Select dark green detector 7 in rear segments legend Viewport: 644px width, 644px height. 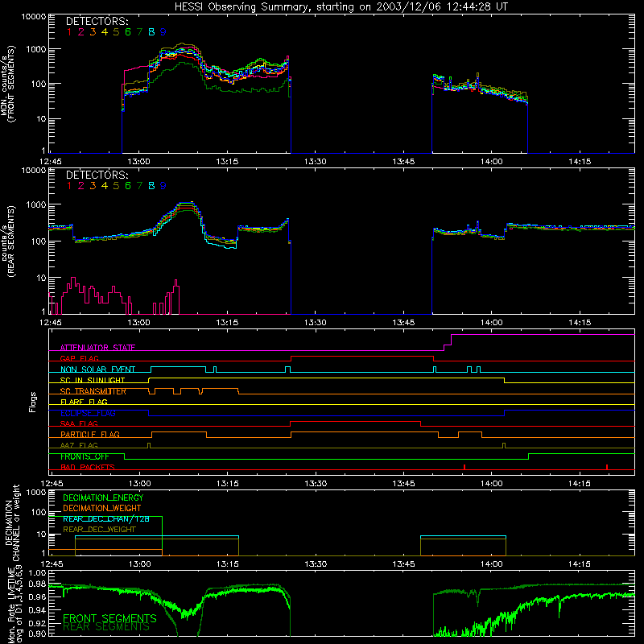point(139,186)
